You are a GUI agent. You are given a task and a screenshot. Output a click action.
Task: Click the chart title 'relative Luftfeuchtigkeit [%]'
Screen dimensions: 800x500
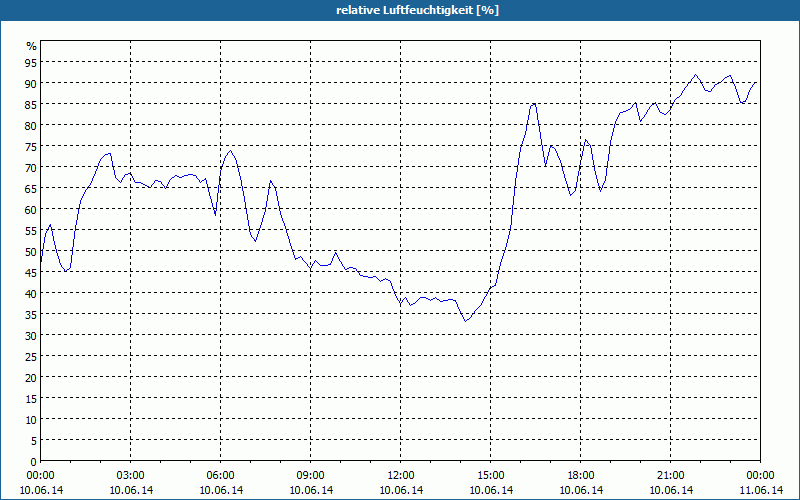[417, 10]
